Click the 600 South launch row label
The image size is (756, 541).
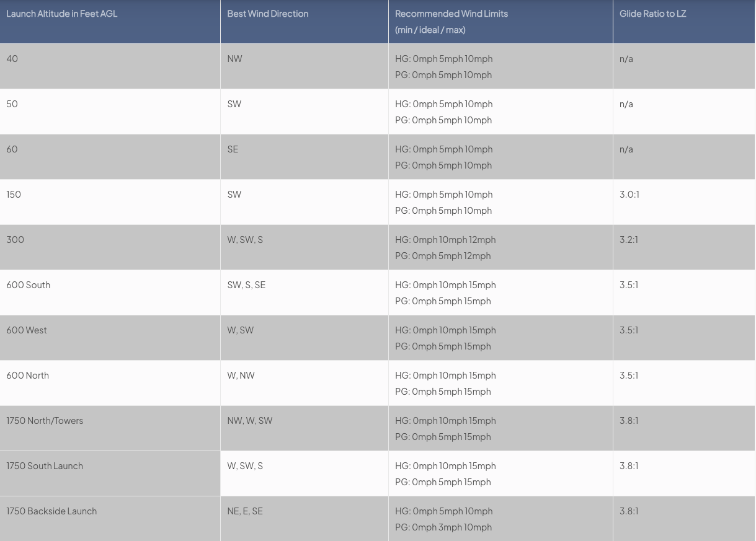click(110, 292)
